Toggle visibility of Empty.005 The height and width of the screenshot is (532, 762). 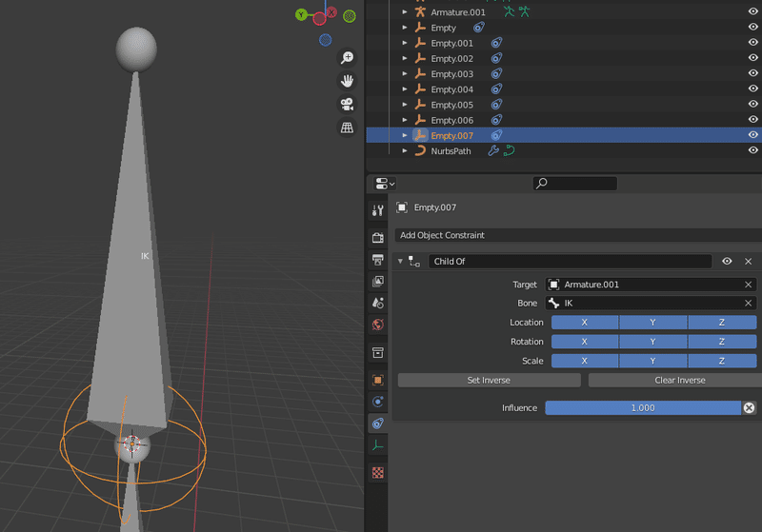752,104
